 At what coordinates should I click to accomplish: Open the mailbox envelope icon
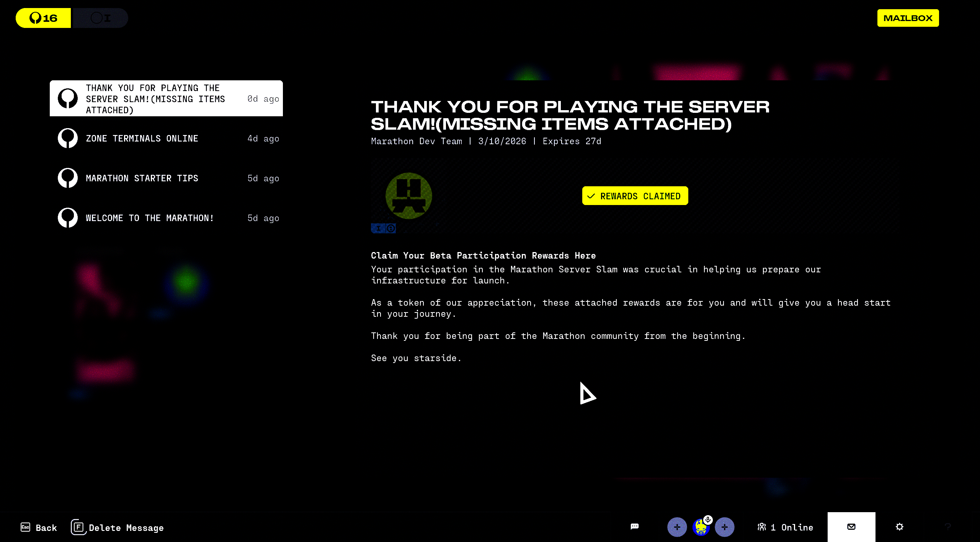pos(851,527)
